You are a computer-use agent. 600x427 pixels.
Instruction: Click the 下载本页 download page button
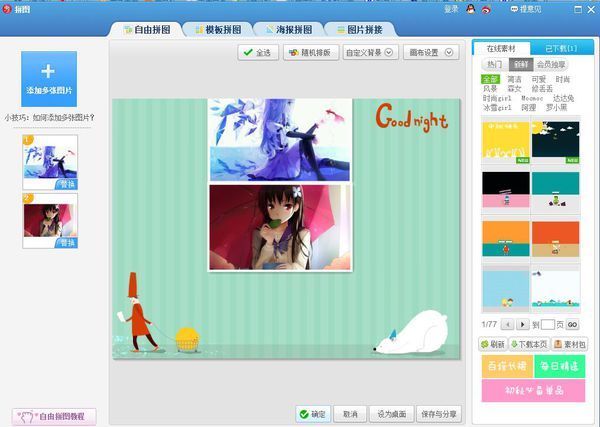tap(529, 344)
